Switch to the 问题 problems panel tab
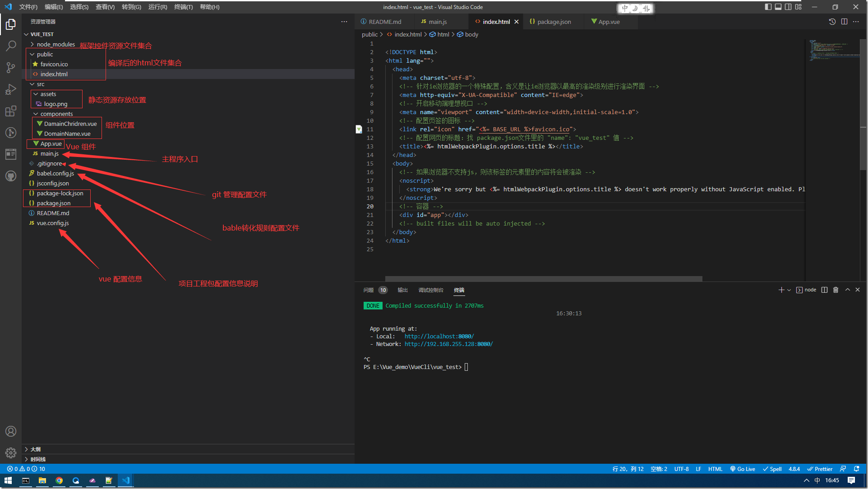 pyautogui.click(x=375, y=290)
